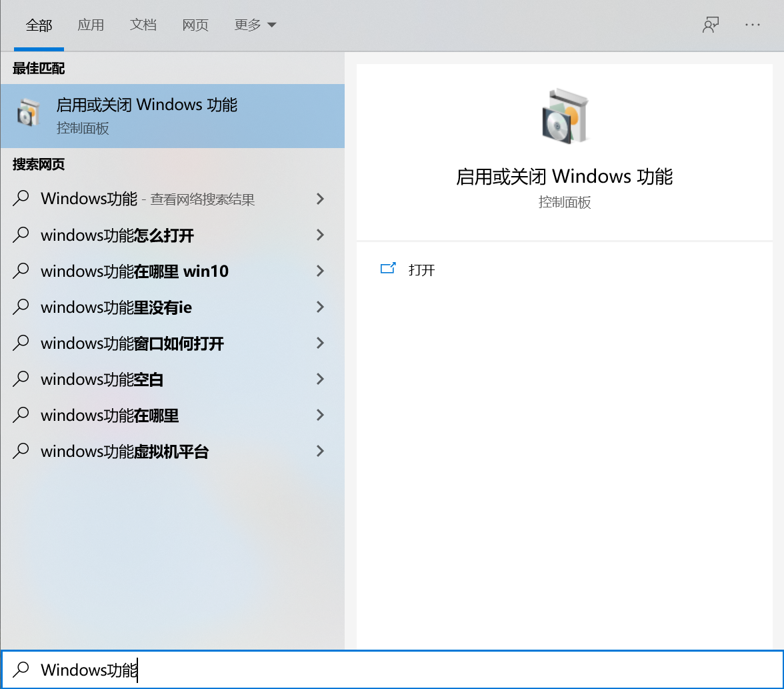Click 打开 to open Windows Features
784x689 pixels.
(x=421, y=269)
